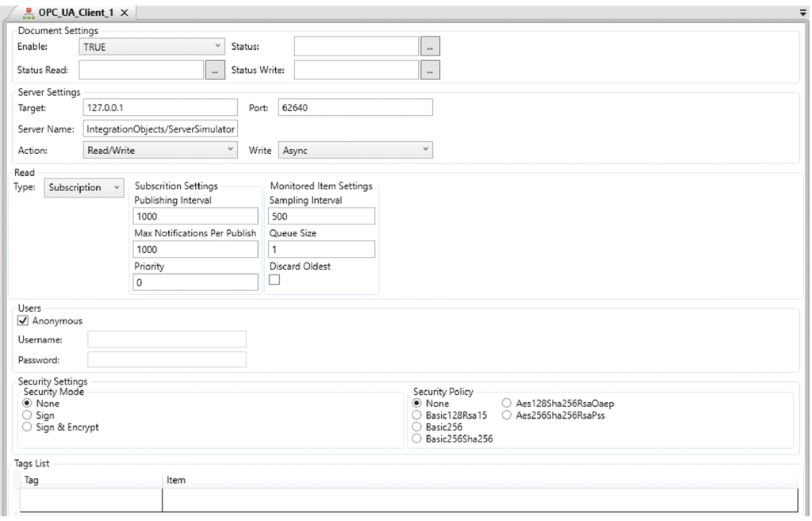812x521 pixels.
Task: Click the Status browse ellipsis button
Action: pos(430,48)
